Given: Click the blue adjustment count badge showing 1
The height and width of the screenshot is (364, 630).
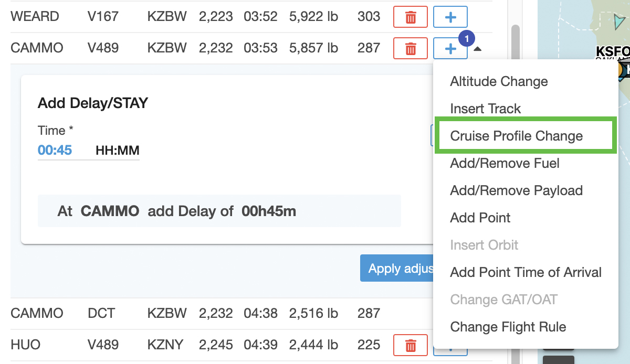Looking at the screenshot, I should [467, 38].
